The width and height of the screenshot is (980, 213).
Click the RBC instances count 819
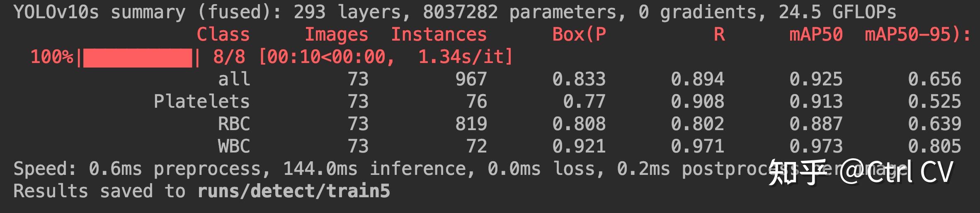coord(471,124)
